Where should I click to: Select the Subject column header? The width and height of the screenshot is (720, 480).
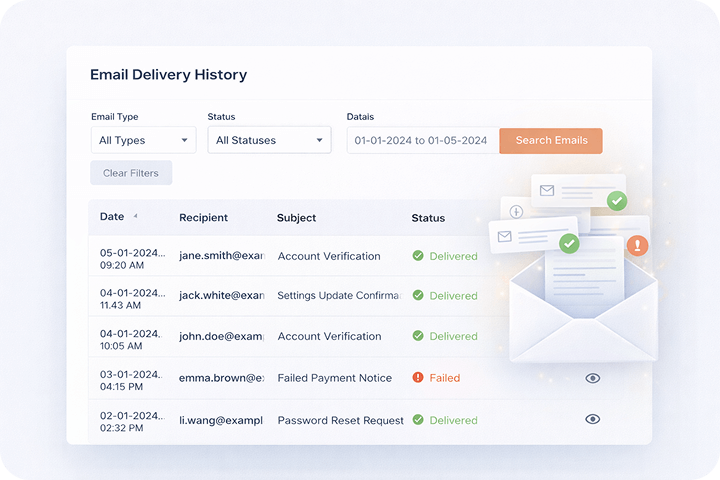(296, 217)
